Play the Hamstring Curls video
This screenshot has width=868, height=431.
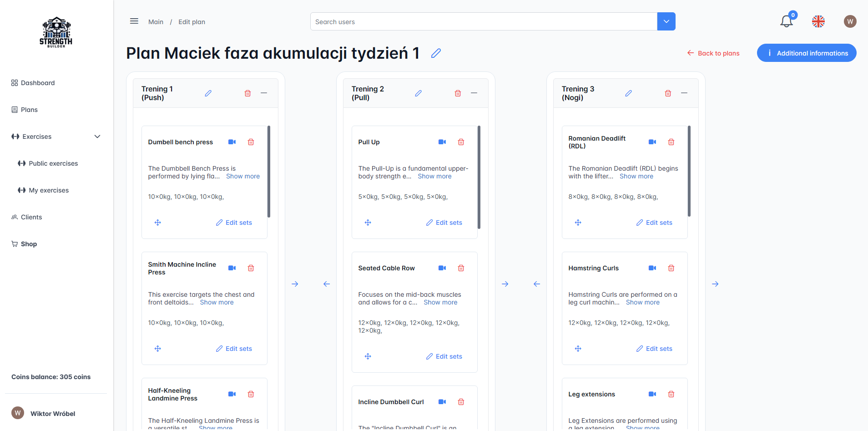(x=652, y=268)
